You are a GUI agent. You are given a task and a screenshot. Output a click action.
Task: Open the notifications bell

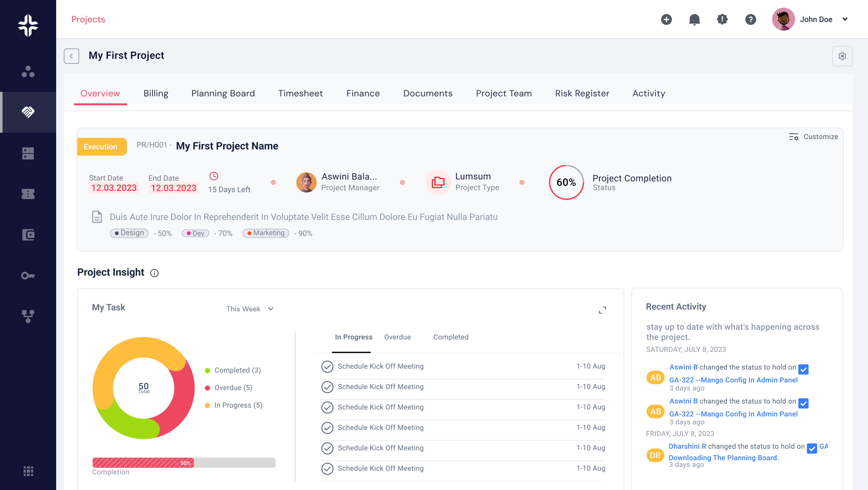coord(694,19)
